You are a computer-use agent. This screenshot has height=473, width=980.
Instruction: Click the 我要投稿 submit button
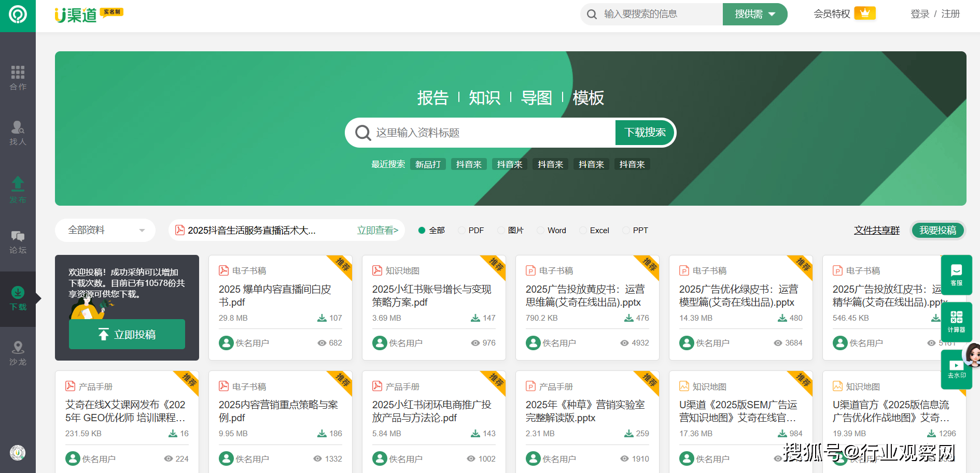coord(937,230)
